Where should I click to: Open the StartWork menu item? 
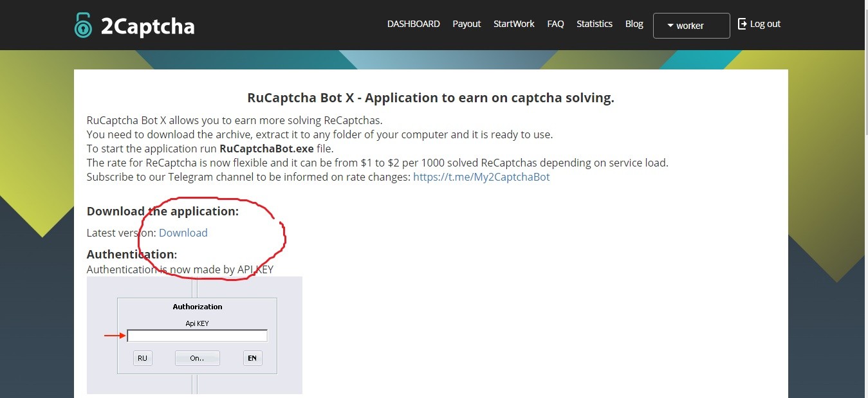point(513,24)
